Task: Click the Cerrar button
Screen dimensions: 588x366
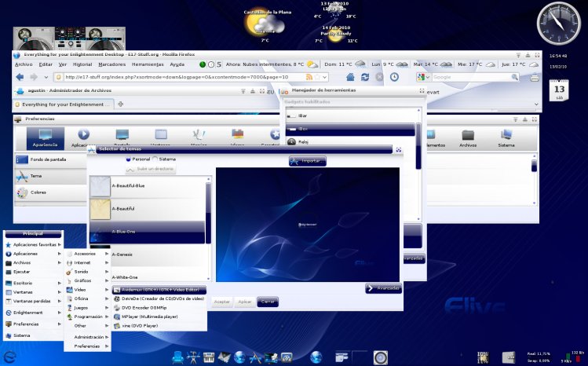Action: coord(268,302)
